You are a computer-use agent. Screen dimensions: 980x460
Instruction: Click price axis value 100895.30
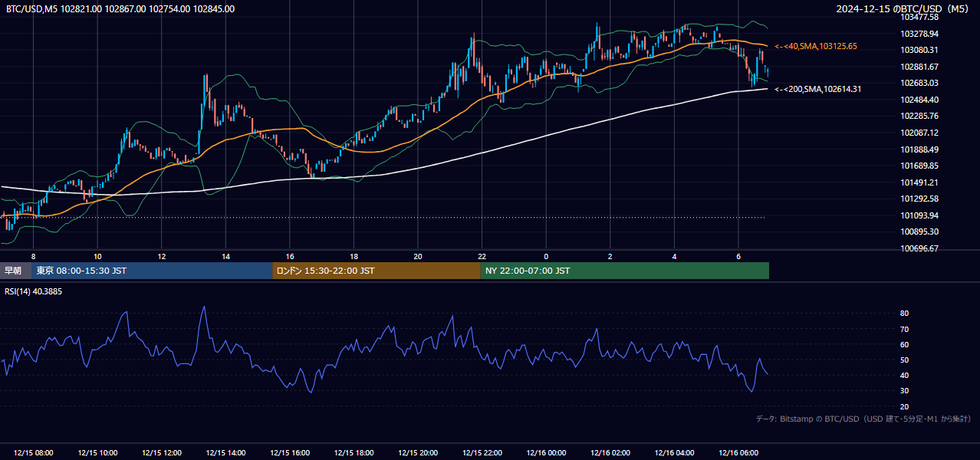pyautogui.click(x=919, y=232)
